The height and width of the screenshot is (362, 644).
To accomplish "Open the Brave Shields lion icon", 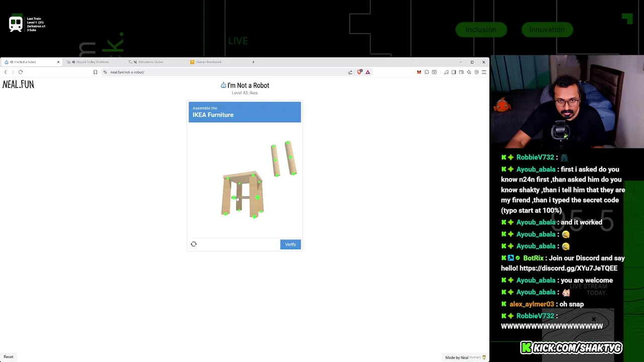I will pos(360,72).
